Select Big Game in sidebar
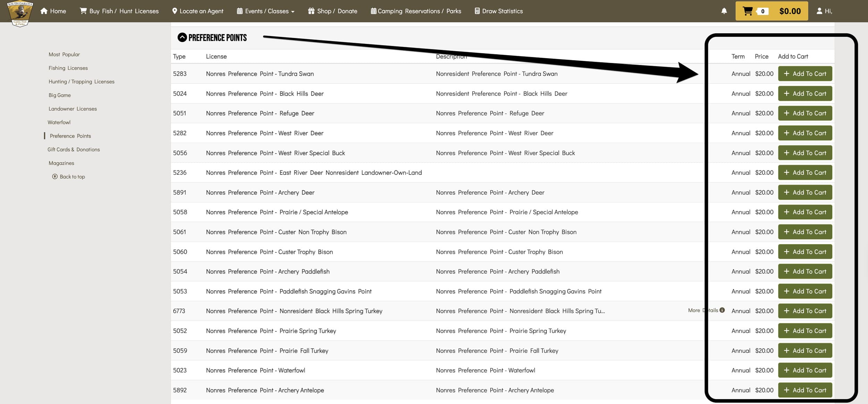The image size is (868, 404). pyautogui.click(x=60, y=95)
